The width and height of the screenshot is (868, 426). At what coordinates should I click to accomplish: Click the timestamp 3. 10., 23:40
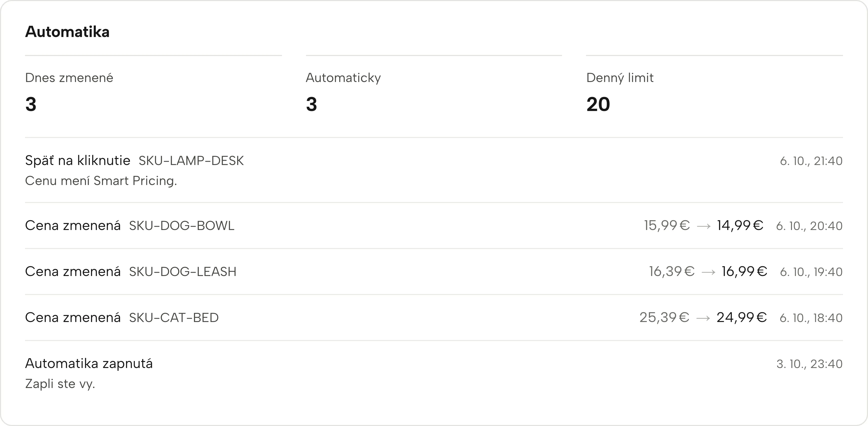tap(809, 364)
